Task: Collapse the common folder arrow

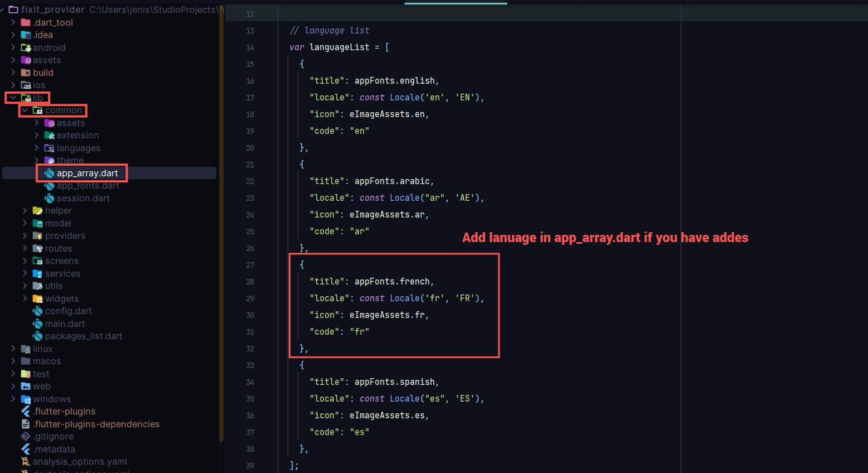Action: click(25, 110)
